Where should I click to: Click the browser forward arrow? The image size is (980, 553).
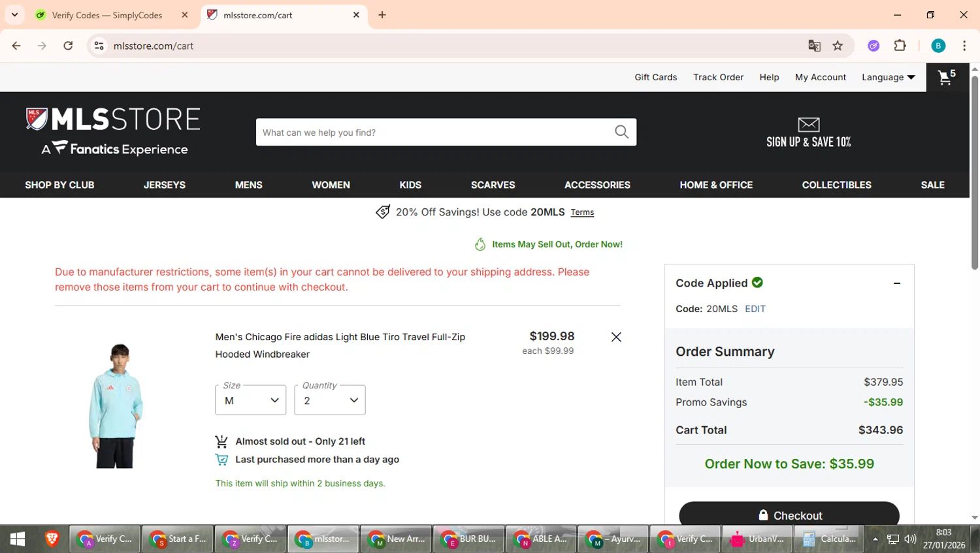pyautogui.click(x=42, y=46)
